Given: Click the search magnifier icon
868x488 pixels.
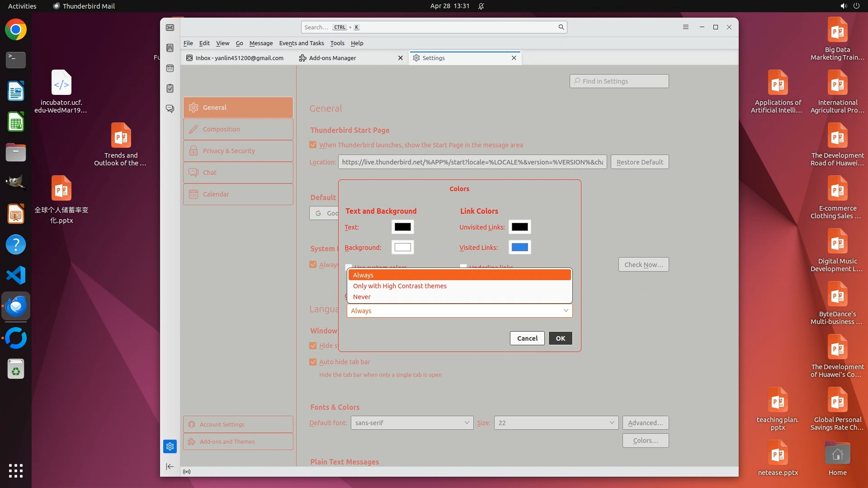Looking at the screenshot, I should pyautogui.click(x=561, y=27).
